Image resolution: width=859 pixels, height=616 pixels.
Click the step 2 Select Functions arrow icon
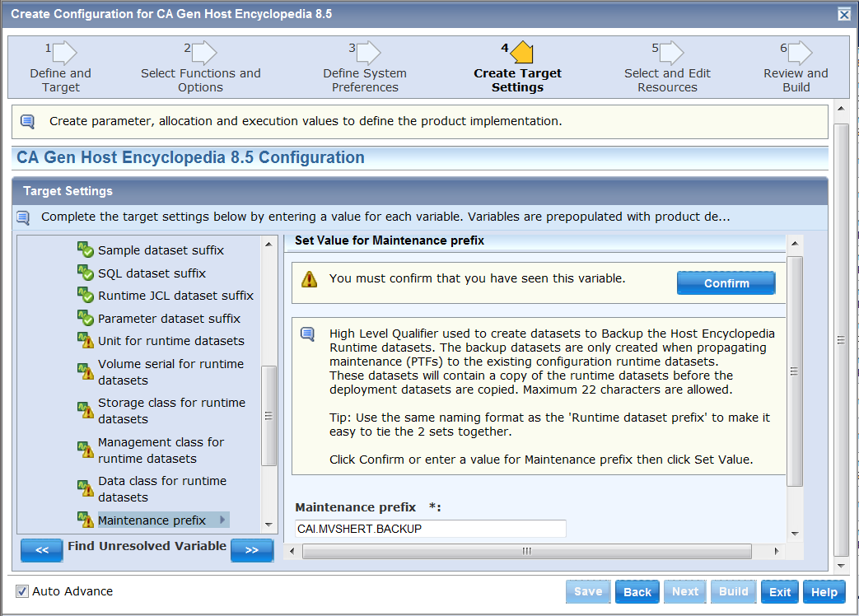204,53
